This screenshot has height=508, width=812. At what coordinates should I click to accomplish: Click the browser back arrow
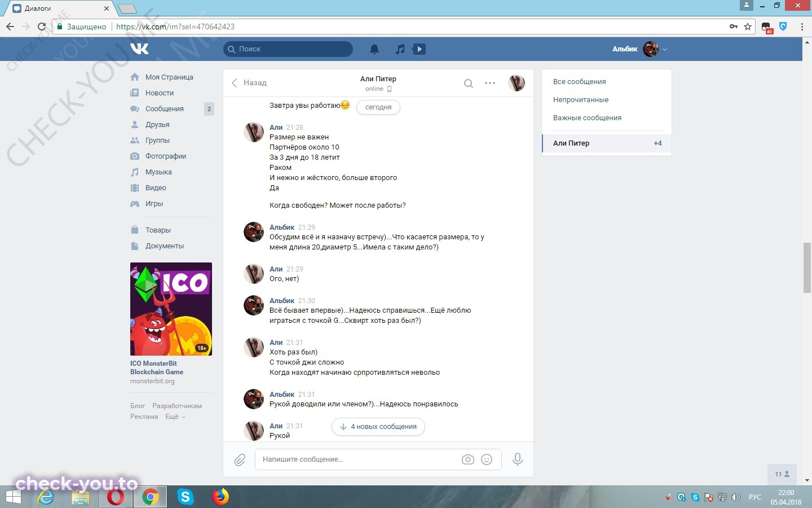coord(10,27)
